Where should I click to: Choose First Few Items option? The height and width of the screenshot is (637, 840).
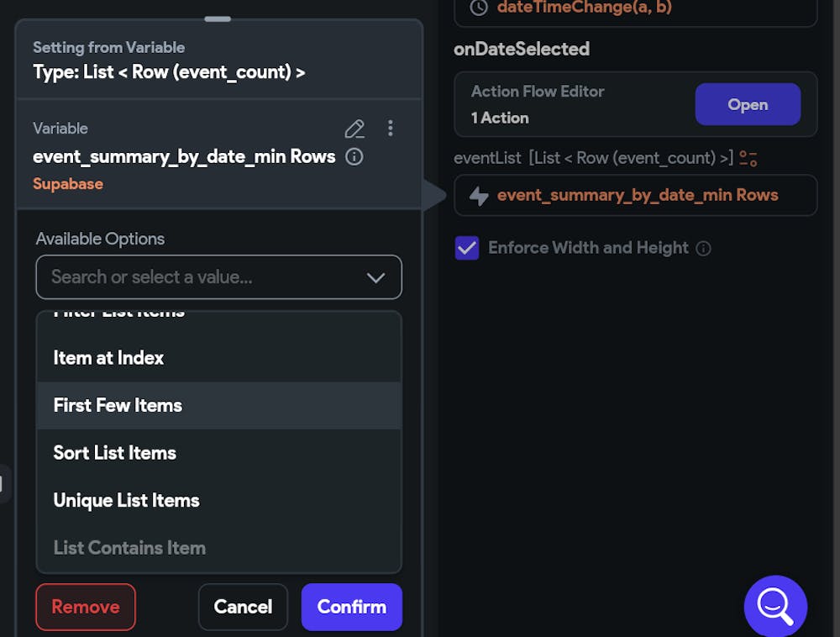click(118, 406)
